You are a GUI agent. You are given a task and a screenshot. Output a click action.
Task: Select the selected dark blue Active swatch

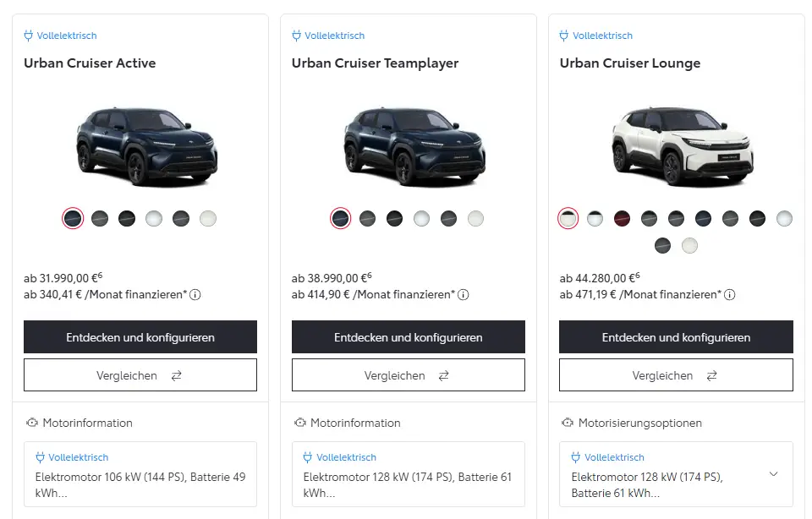tap(73, 219)
